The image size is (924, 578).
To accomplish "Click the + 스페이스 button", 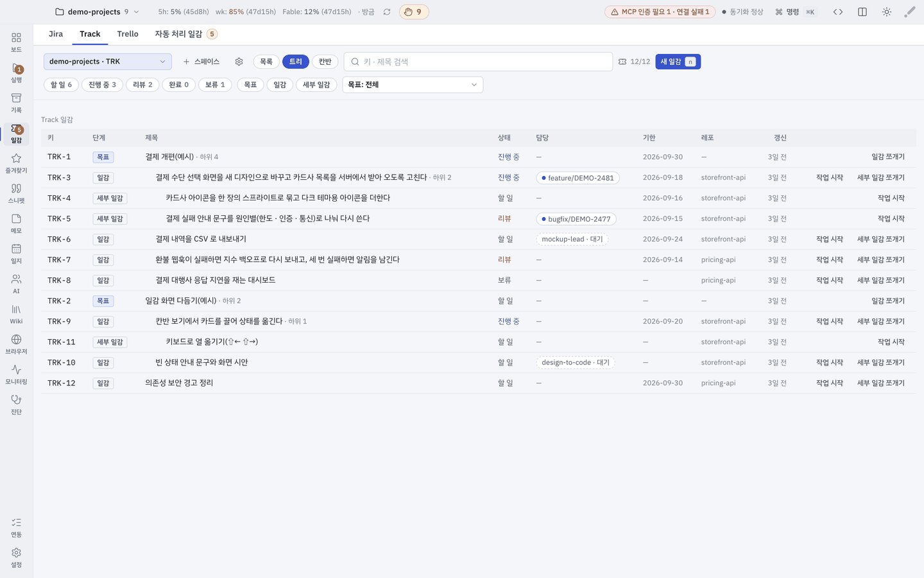I will point(201,62).
